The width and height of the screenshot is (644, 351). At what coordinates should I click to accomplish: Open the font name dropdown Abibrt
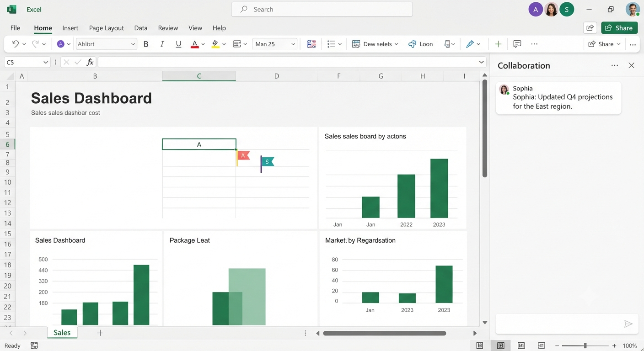106,44
